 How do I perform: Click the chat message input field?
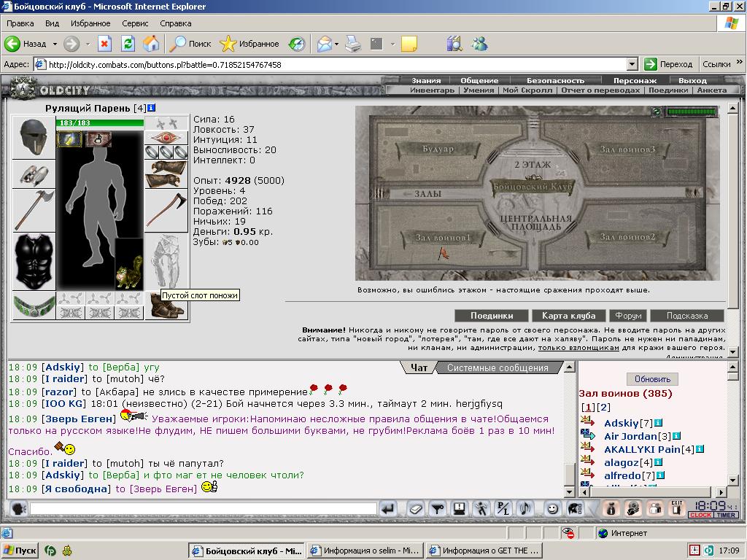204,509
